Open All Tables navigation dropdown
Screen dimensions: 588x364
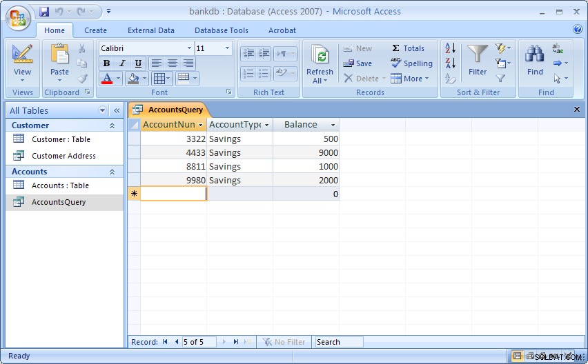pos(102,110)
